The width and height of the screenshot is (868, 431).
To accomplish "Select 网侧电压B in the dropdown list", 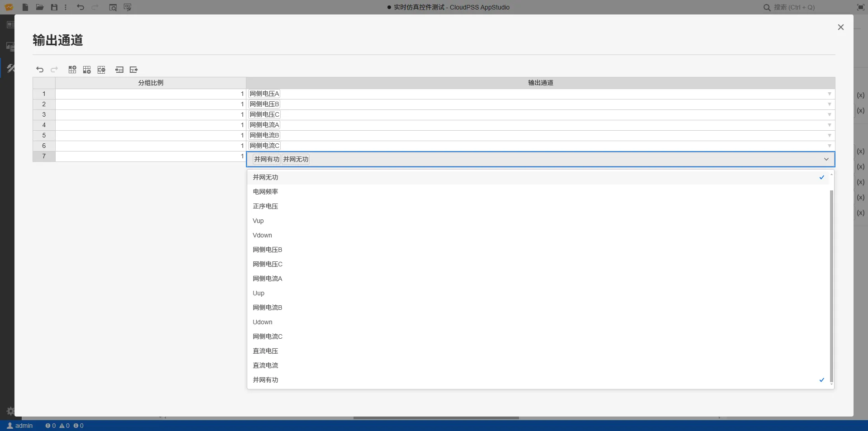I will click(538, 250).
